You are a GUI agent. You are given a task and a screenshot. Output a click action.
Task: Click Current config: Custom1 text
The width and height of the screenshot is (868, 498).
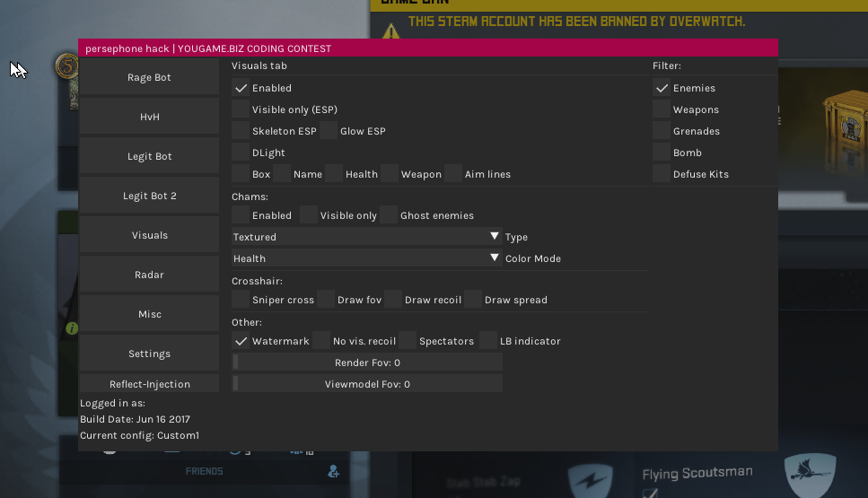pyautogui.click(x=139, y=435)
